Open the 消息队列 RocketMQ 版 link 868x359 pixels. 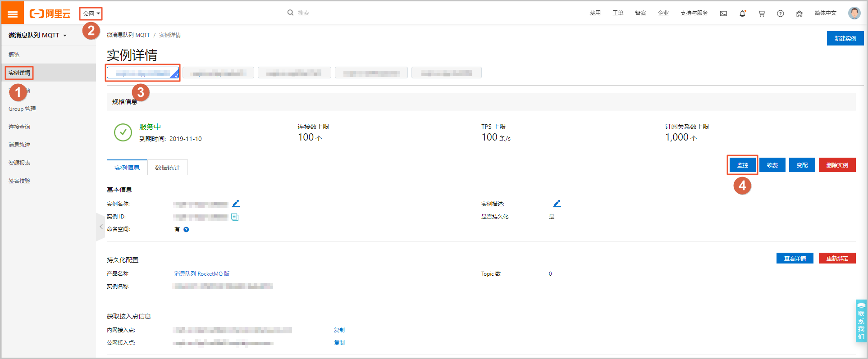coord(202,273)
